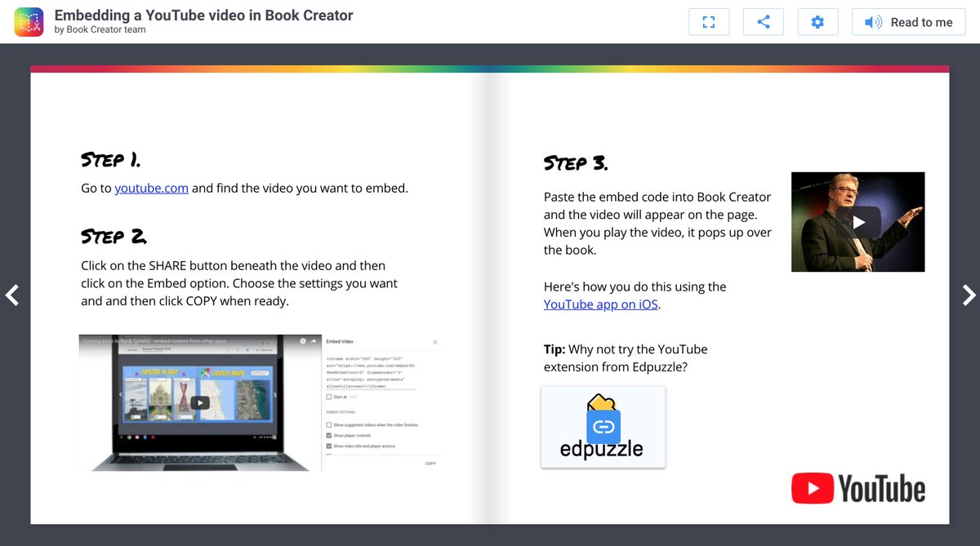The image size is (980, 546).
Task: Click the Book Creator app logo
Action: tap(29, 22)
